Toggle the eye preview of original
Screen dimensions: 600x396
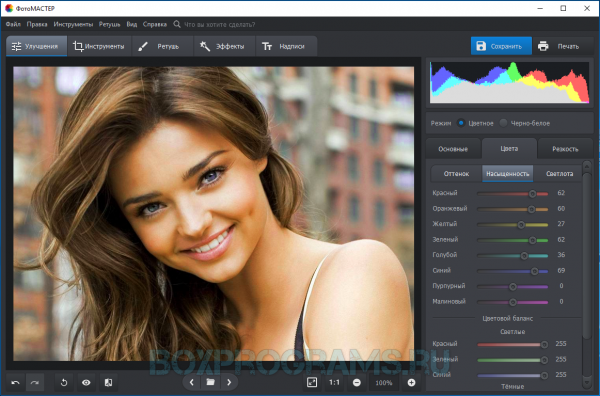pyautogui.click(x=86, y=382)
